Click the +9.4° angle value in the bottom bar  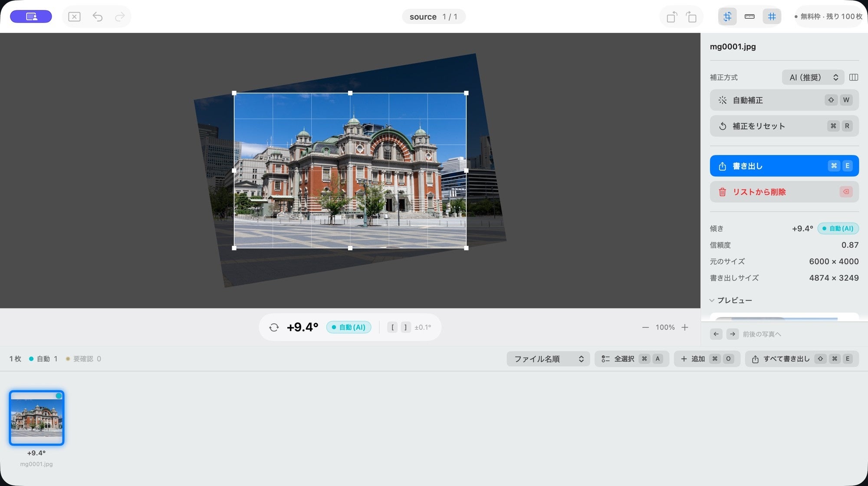click(302, 327)
